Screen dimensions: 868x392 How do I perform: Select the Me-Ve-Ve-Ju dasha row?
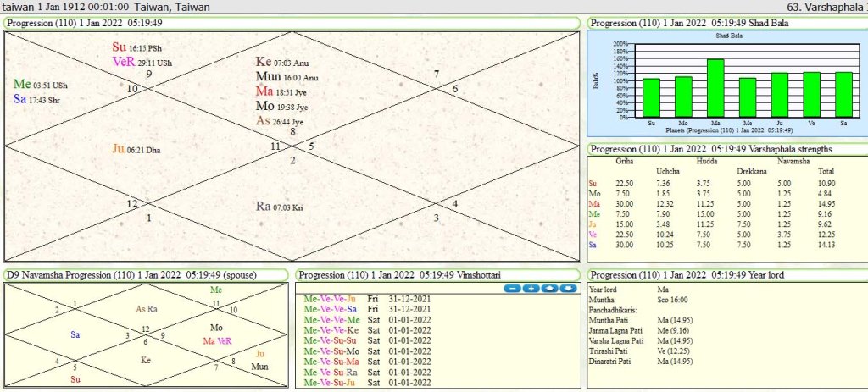(331, 299)
